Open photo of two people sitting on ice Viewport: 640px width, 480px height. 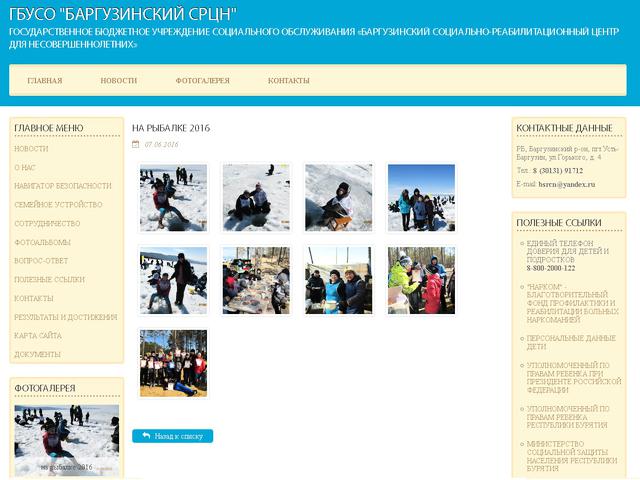tap(256, 198)
